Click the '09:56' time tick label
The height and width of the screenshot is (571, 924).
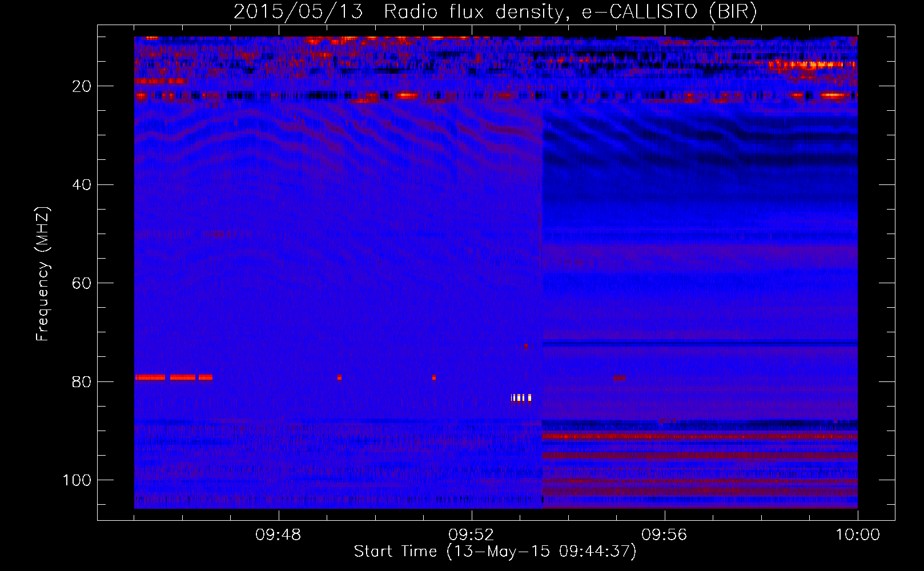tap(664, 535)
